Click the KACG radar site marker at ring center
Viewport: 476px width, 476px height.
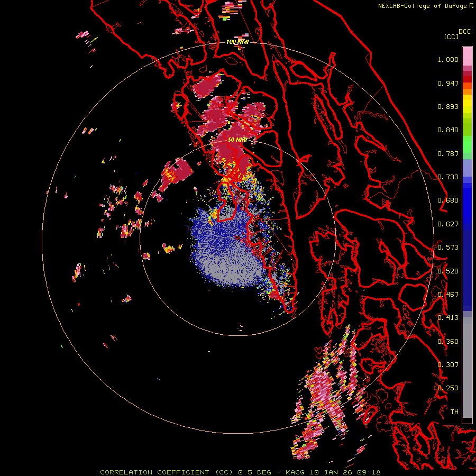point(237,237)
